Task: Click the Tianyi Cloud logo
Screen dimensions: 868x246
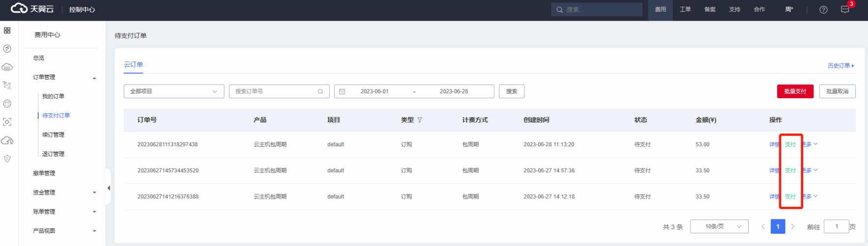Action: [x=32, y=9]
